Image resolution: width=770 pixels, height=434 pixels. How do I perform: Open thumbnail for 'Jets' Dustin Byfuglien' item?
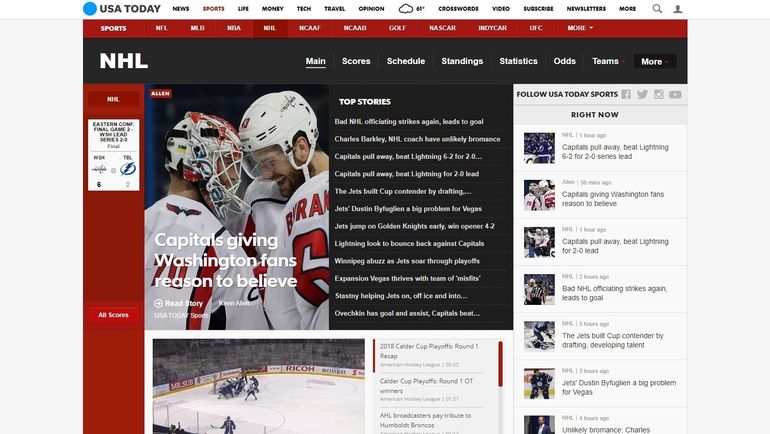[x=539, y=383]
